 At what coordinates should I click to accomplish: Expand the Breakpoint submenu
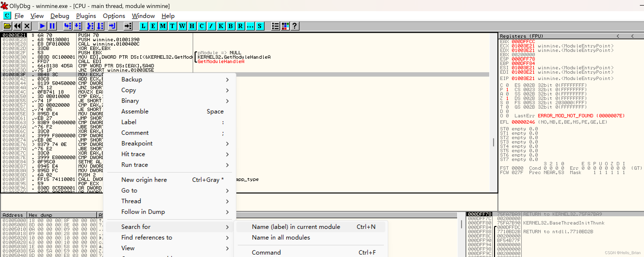click(x=170, y=143)
